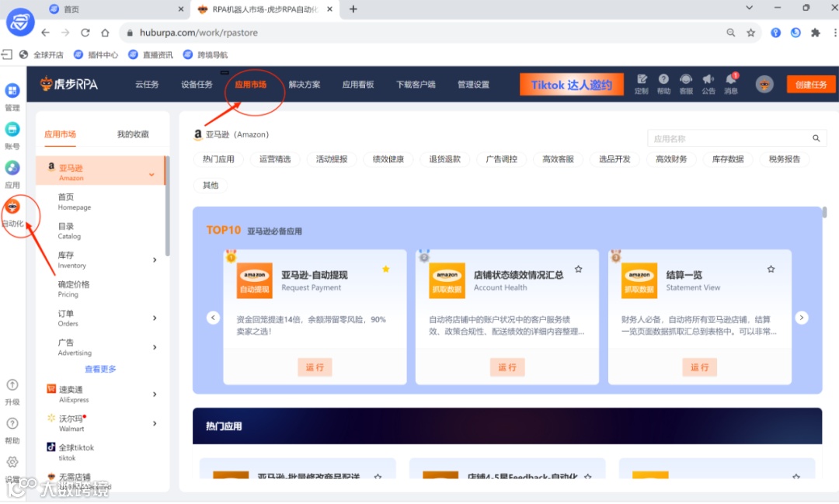Viewport: 839px width, 504px height.
Task: Click the shield browser logo icon
Action: tap(20, 22)
